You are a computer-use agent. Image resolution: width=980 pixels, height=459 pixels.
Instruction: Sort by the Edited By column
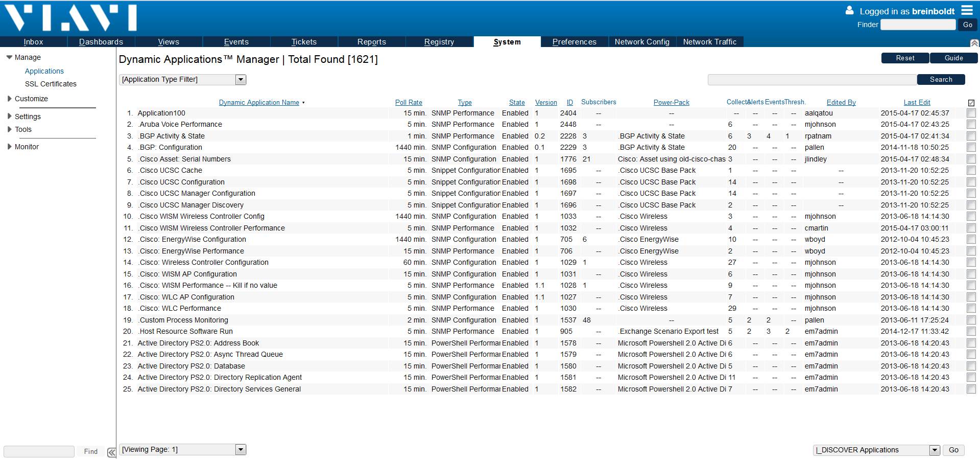click(x=841, y=102)
